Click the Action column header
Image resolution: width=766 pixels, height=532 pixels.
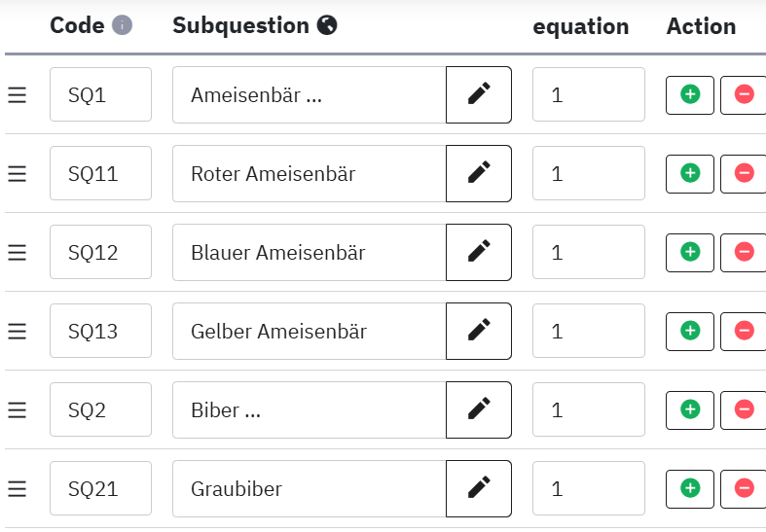point(701,26)
